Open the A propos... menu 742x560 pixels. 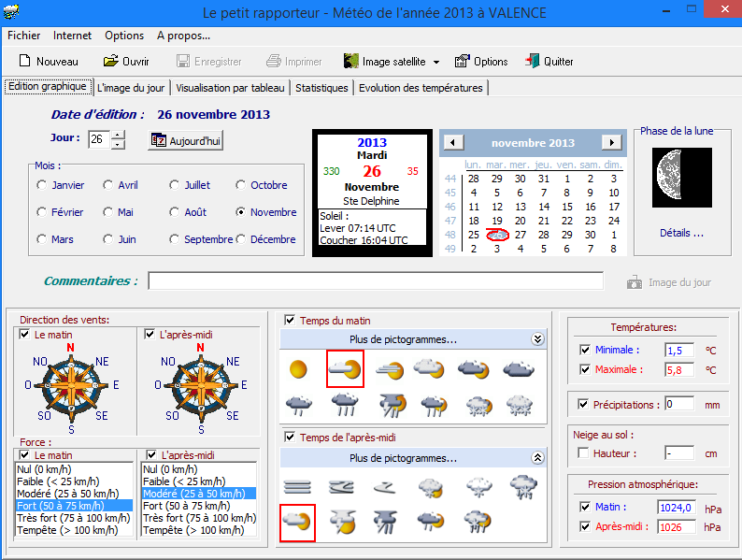(x=183, y=36)
